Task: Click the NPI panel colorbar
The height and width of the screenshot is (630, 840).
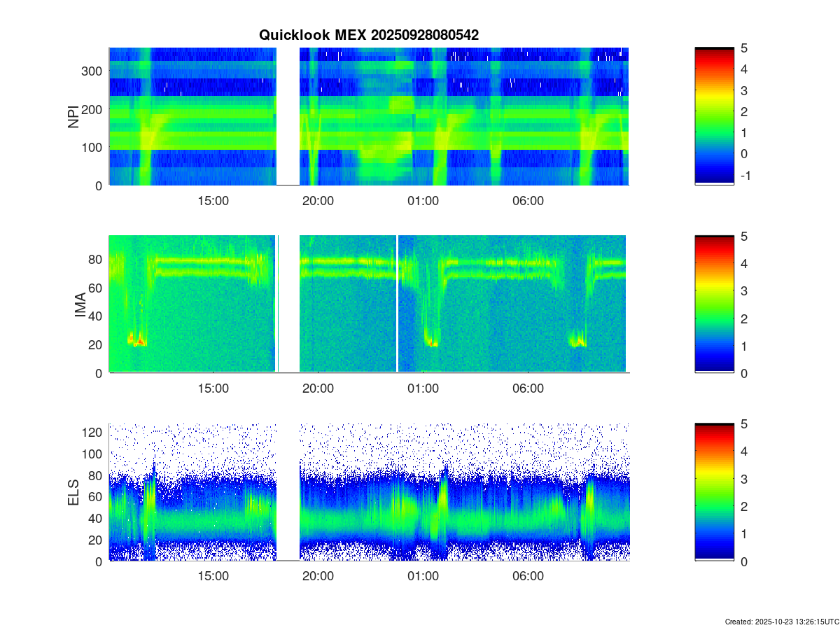Action: coord(714,115)
